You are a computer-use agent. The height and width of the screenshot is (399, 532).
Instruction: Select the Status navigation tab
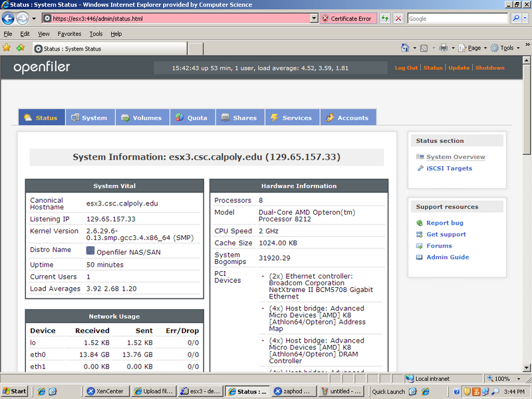point(41,118)
